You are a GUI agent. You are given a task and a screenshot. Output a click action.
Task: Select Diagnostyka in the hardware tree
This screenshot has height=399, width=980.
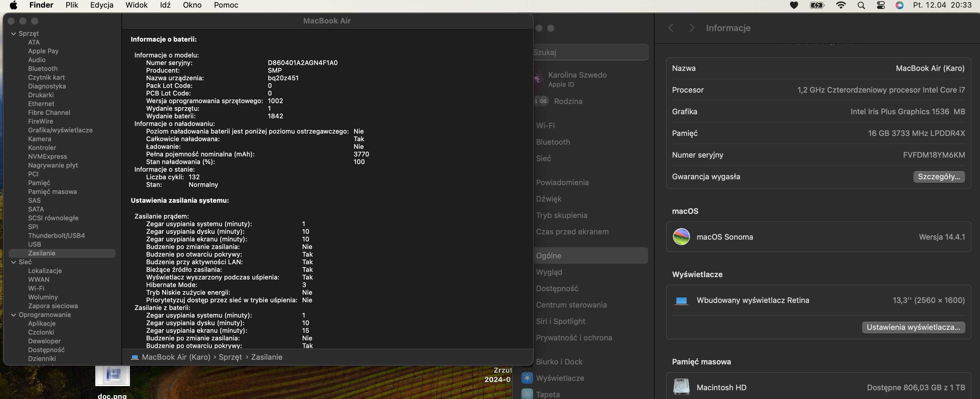[47, 86]
